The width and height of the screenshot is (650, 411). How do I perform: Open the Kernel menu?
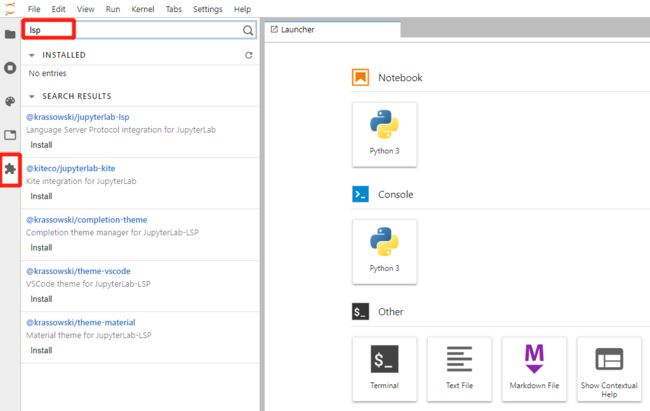[143, 9]
